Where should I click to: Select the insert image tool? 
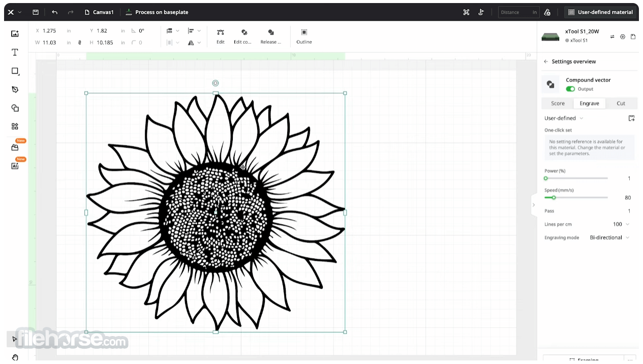coord(15,34)
